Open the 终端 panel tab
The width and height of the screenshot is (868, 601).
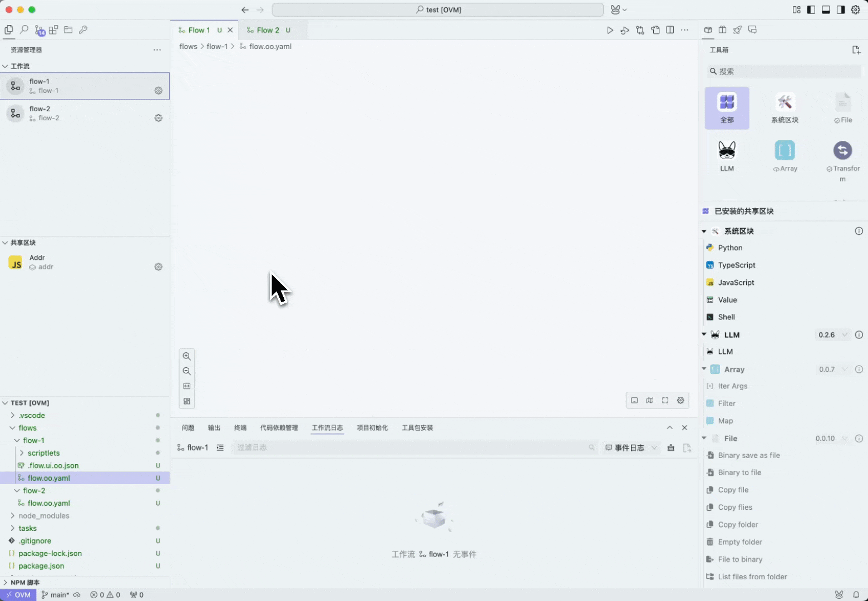(x=240, y=428)
